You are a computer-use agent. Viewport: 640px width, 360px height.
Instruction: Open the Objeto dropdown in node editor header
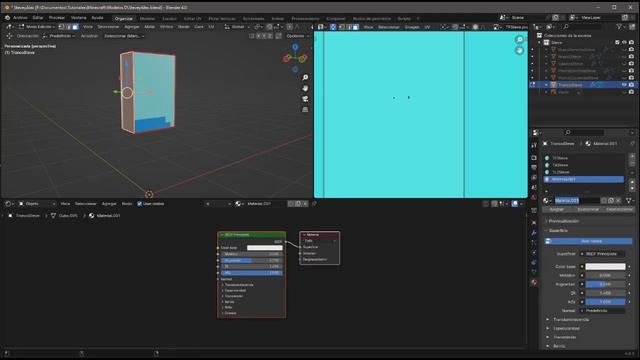pos(37,204)
